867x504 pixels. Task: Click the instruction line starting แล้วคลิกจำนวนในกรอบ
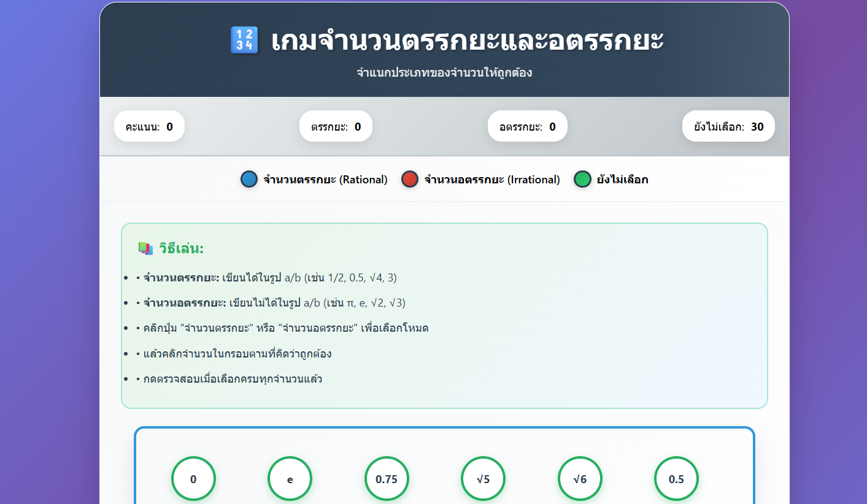234,354
